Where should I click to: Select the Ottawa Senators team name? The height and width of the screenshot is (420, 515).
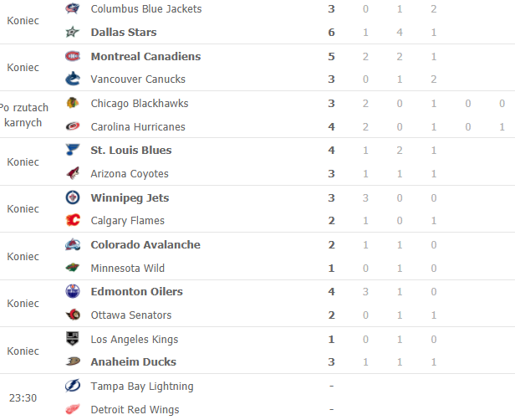pyautogui.click(x=131, y=315)
